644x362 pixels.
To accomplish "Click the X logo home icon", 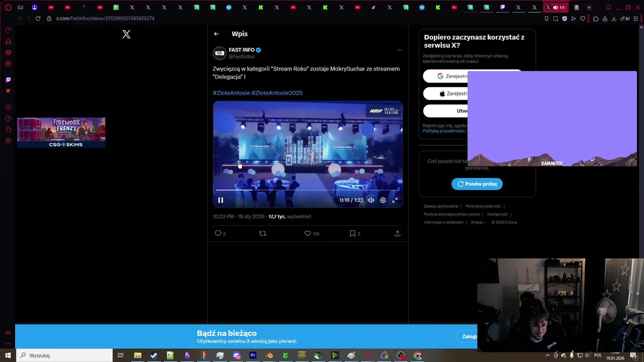I will pyautogui.click(x=126, y=34).
